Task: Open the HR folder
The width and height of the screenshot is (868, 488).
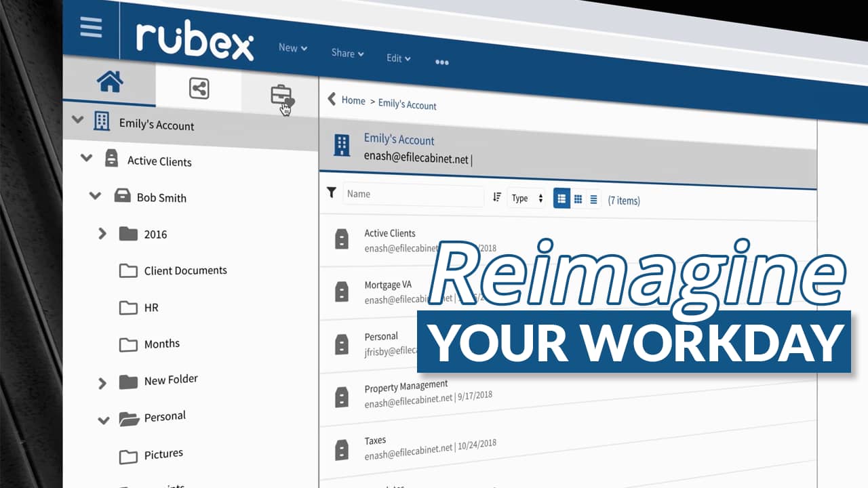Action: coord(151,308)
